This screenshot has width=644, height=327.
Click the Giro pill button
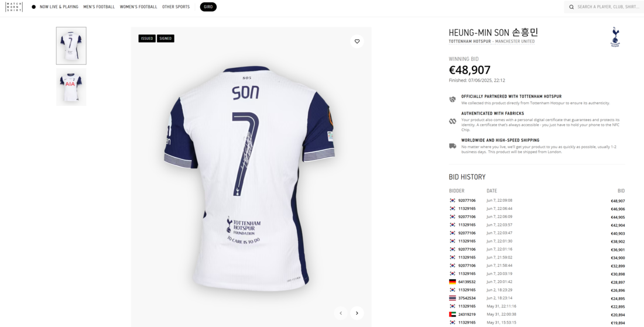pos(208,7)
